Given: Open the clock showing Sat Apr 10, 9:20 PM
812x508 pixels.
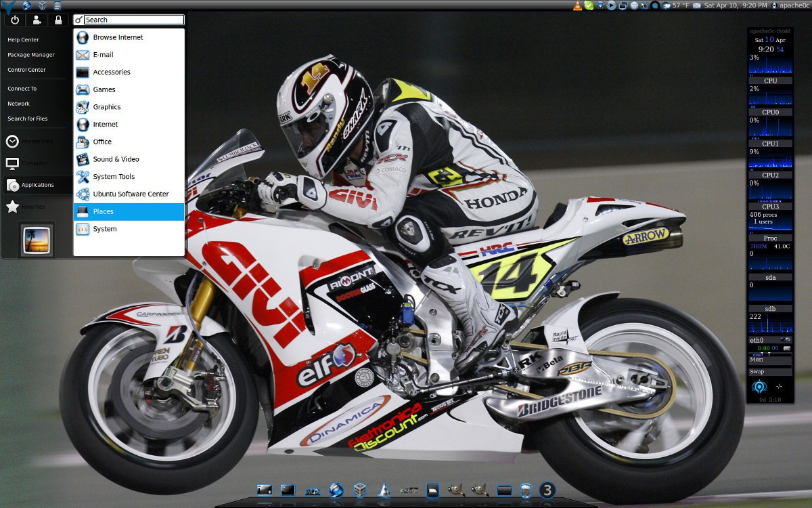Looking at the screenshot, I should click(736, 5).
